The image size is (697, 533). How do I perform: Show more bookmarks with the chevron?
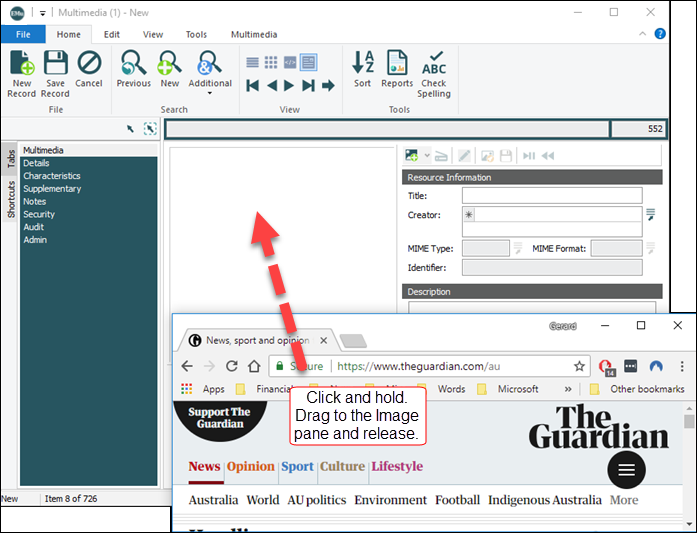568,389
